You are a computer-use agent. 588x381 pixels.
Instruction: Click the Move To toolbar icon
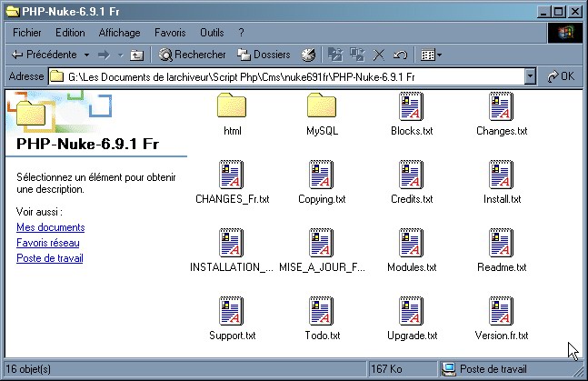coord(334,55)
